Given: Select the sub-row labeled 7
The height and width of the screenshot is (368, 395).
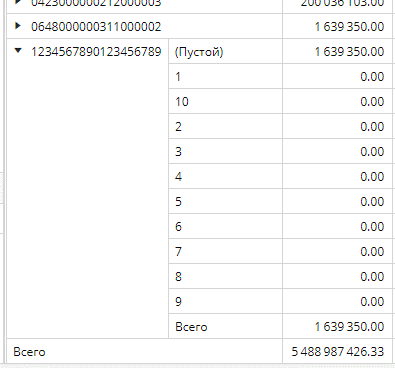Looking at the screenshot, I should click(225, 251).
